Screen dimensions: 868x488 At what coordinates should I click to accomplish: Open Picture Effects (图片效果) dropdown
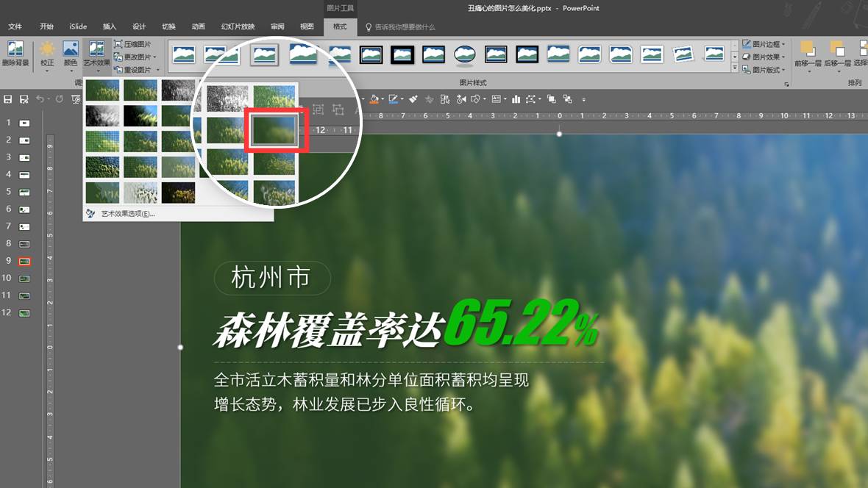click(x=764, y=57)
